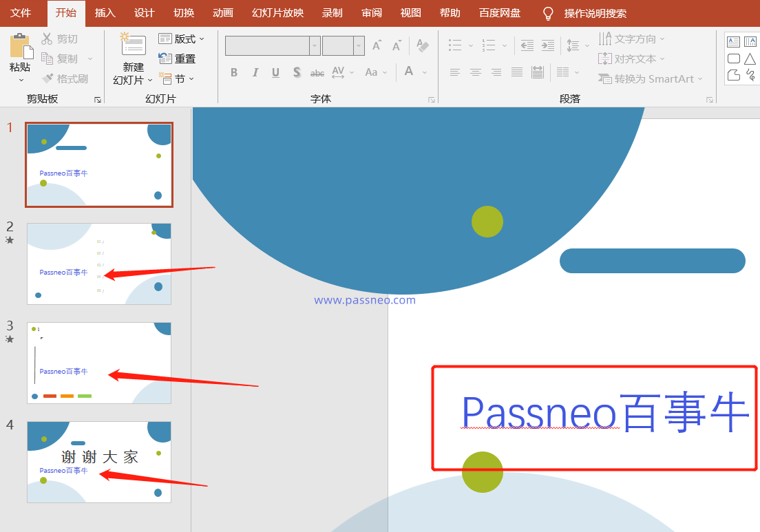This screenshot has width=760, height=532.
Task: Click the Reset (重置) slide button
Action: coord(178,59)
